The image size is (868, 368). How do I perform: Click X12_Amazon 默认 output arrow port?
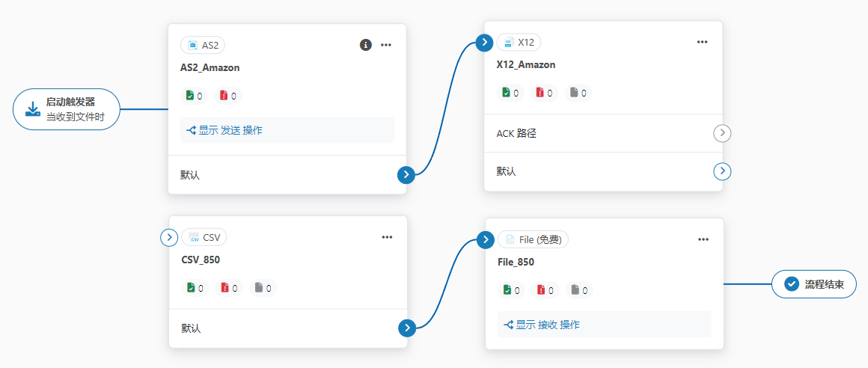[x=722, y=171]
